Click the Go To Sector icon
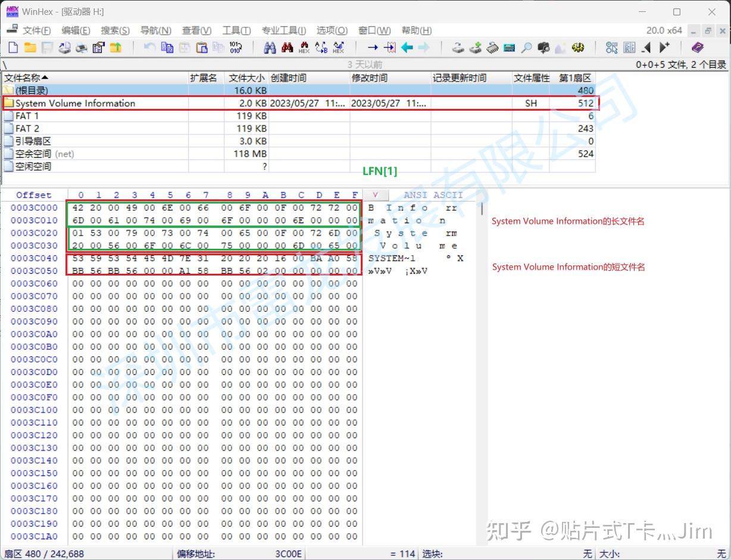The height and width of the screenshot is (560, 731). (390, 48)
